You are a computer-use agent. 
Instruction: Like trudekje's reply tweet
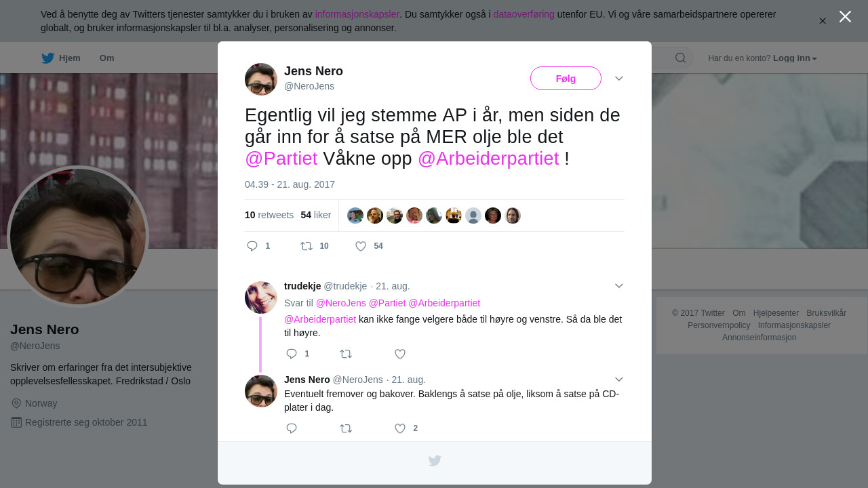(x=400, y=354)
